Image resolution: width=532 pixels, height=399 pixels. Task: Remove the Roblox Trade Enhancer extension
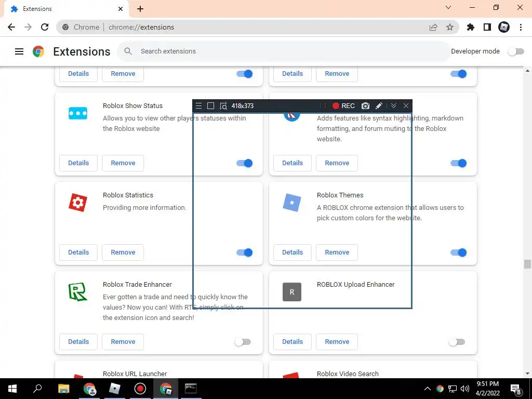pyautogui.click(x=123, y=342)
